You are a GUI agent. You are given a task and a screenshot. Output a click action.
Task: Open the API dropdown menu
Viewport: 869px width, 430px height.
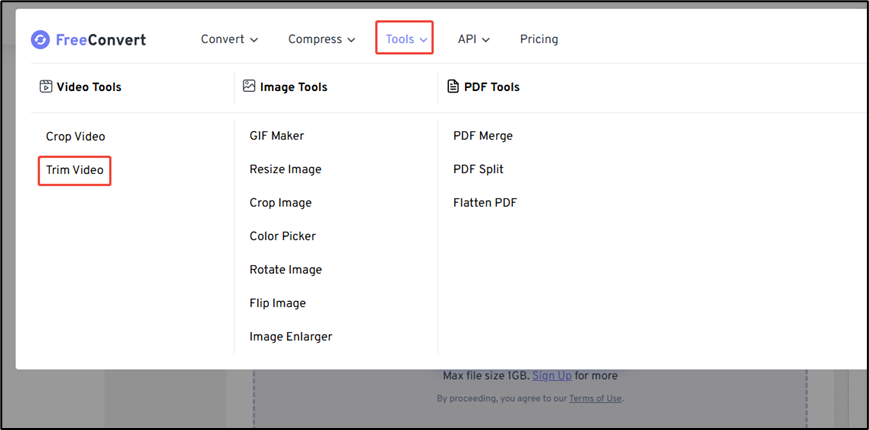tap(474, 39)
